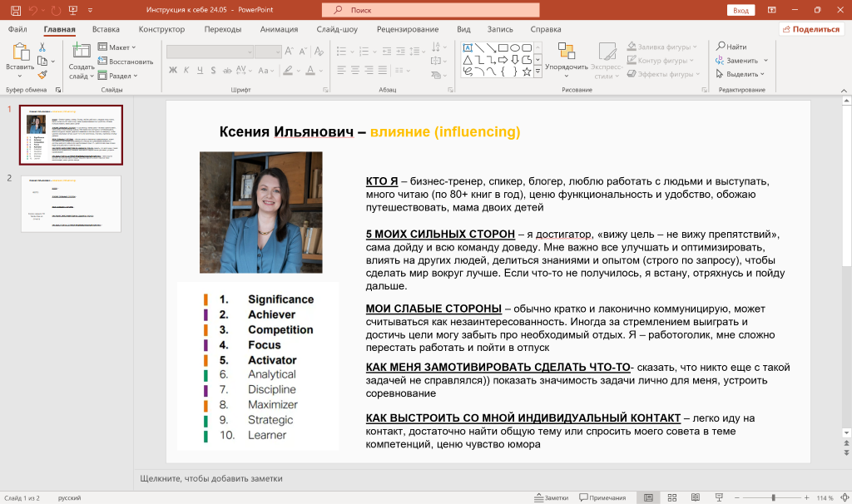
Task: Expand the Выделить selection dropdown
Action: [740, 74]
